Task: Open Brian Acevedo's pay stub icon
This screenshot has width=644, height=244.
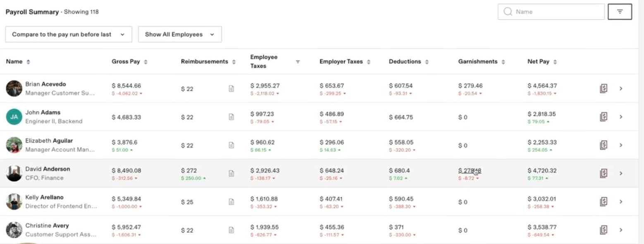Action: [603, 89]
